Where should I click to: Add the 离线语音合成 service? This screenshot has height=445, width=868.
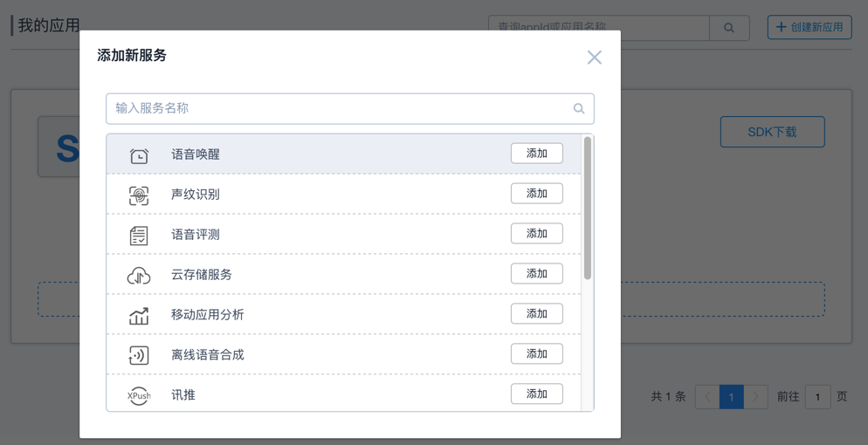click(536, 354)
